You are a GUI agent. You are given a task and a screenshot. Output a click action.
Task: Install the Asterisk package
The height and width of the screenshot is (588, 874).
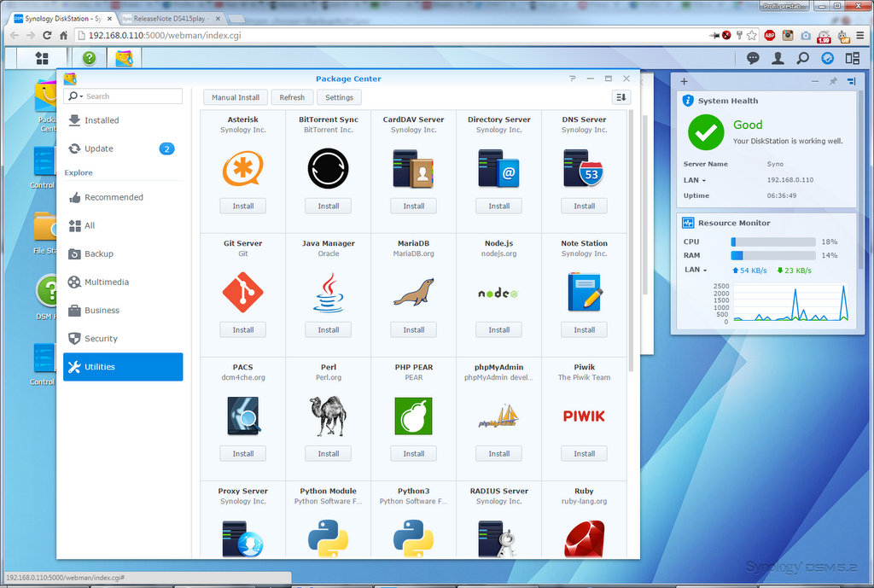[243, 207]
